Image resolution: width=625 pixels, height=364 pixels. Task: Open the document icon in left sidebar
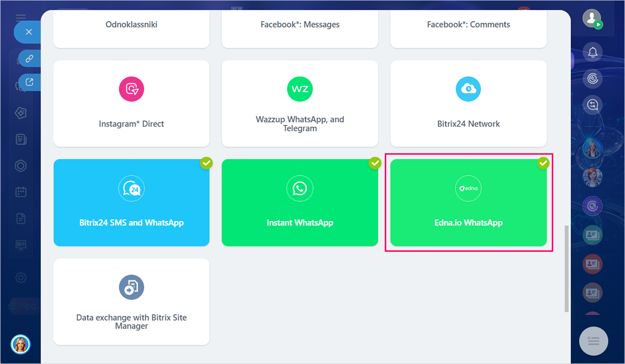point(21,219)
